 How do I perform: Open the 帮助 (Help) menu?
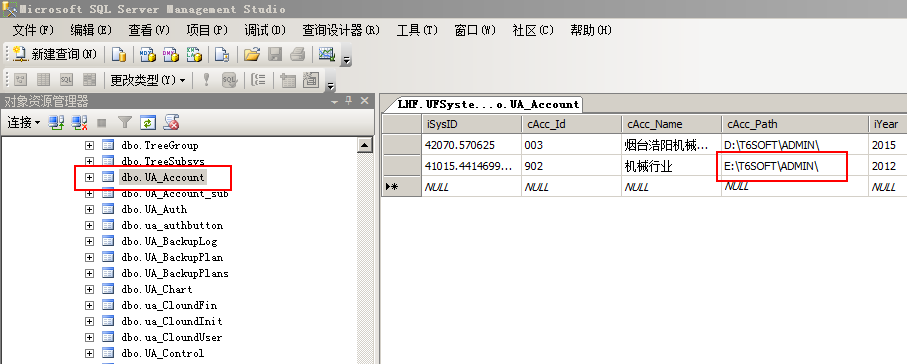pos(591,30)
